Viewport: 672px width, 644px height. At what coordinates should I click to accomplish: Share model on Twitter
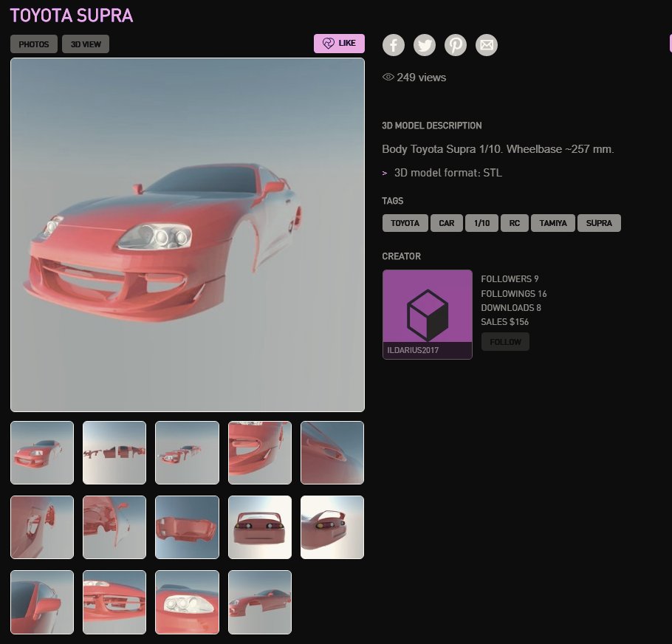[x=425, y=45]
